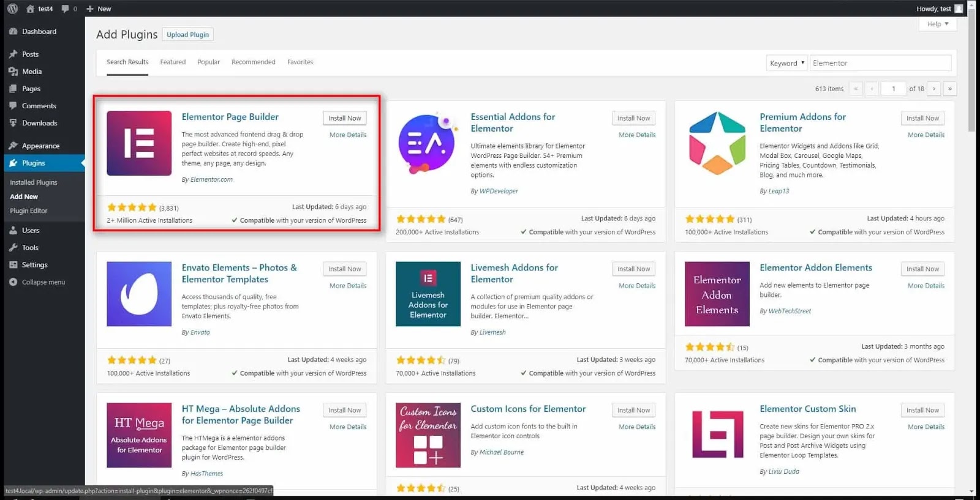This screenshot has width=980, height=500.
Task: Install Envato Elements plugin
Action: [345, 269]
